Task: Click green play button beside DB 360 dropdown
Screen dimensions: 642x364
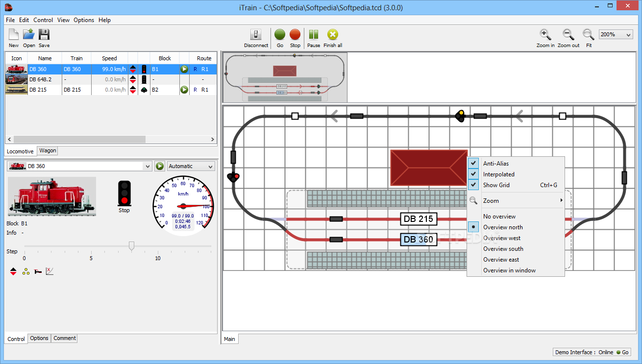Action: [x=160, y=166]
